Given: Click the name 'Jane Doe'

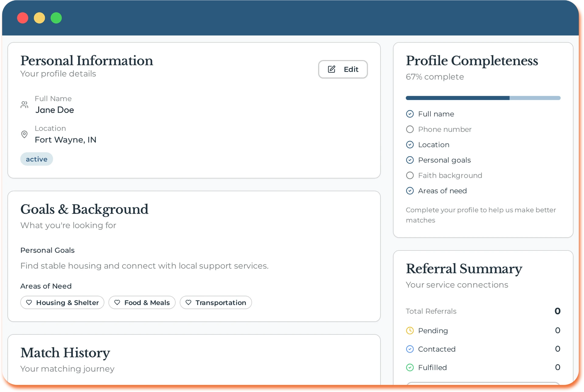Looking at the screenshot, I should [54, 110].
